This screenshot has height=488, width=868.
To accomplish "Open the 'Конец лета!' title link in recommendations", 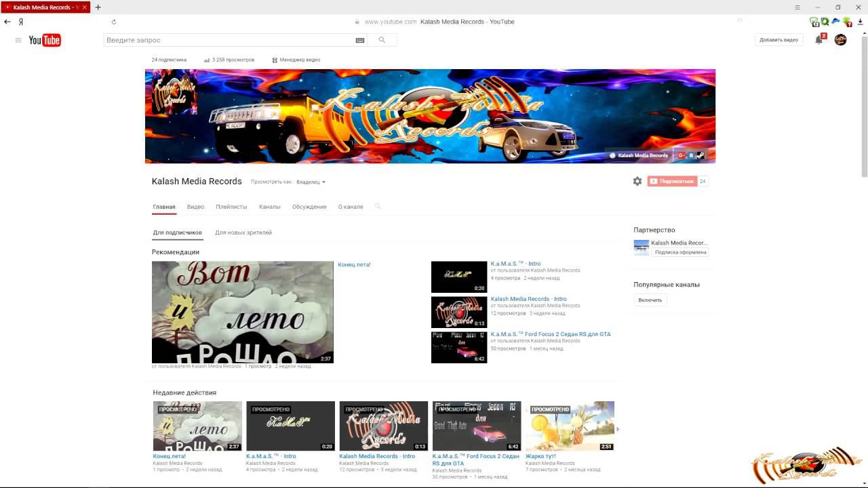I will pos(354,264).
